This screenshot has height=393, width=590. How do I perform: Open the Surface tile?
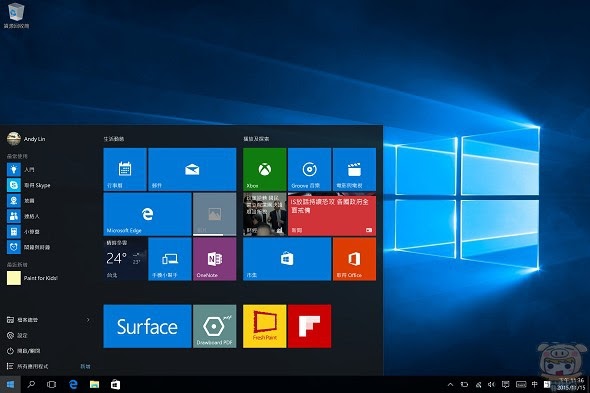(147, 326)
